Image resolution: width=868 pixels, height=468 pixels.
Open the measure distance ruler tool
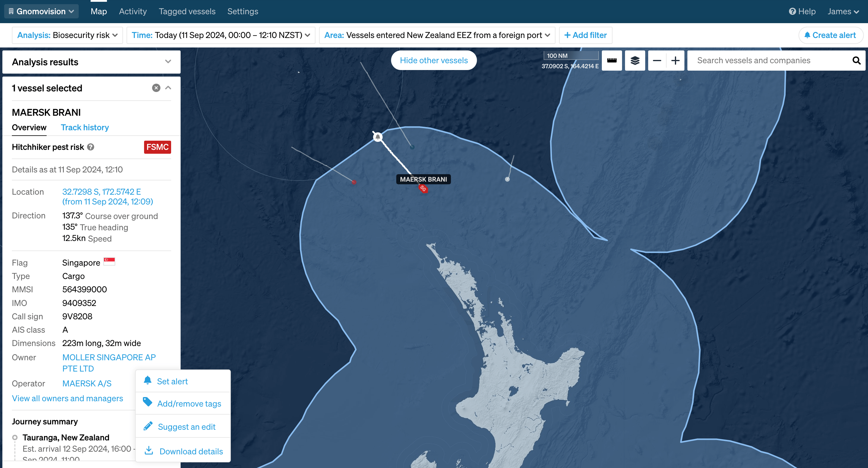point(612,61)
